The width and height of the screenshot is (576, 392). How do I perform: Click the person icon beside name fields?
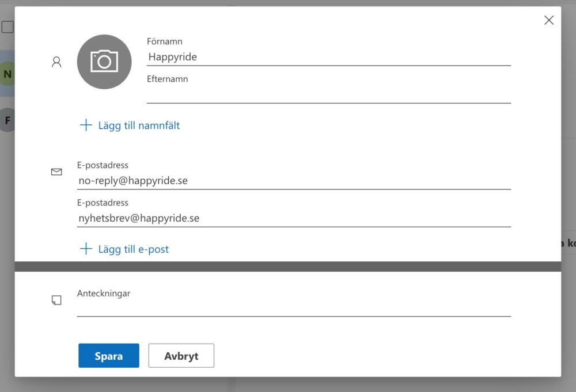point(56,62)
